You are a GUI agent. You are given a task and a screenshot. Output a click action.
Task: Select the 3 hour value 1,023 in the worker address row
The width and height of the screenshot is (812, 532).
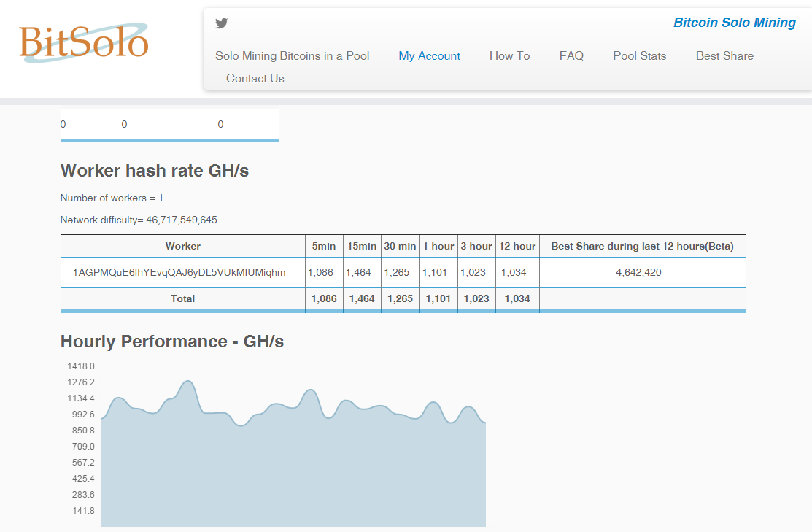(473, 272)
